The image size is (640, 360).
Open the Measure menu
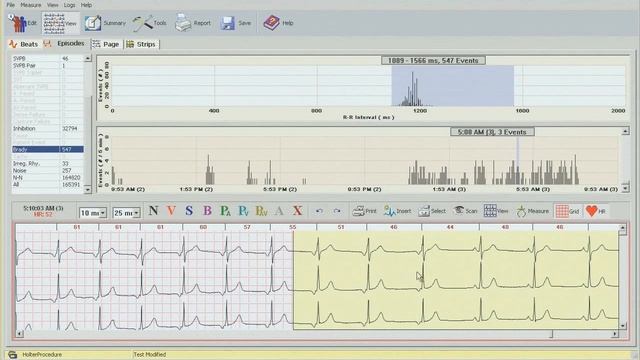coord(31,5)
